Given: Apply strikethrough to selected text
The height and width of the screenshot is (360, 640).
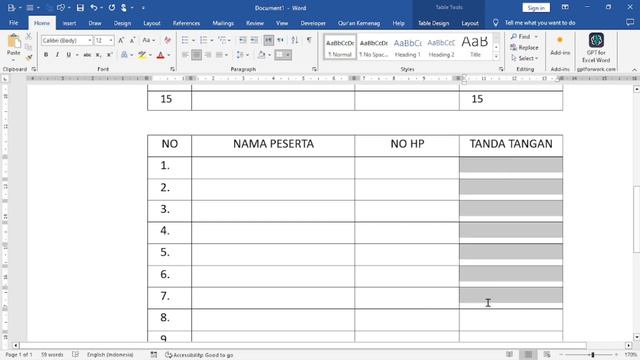Looking at the screenshot, I should 87,55.
